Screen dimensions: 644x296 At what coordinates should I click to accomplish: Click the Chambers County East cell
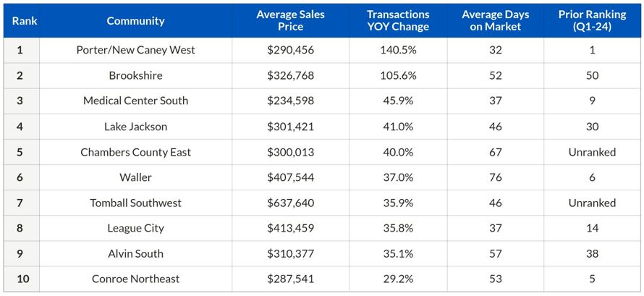(135, 152)
